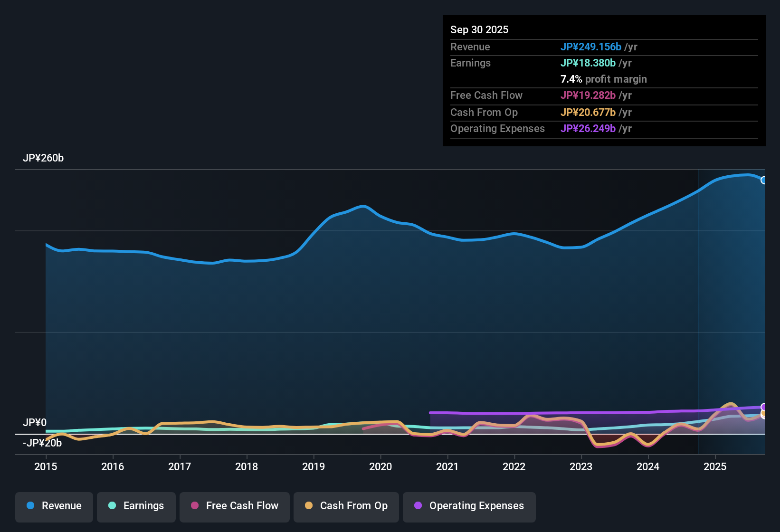Click the orange Cash From Op dot icon
Viewport: 780px width, 532px height.
tap(308, 506)
